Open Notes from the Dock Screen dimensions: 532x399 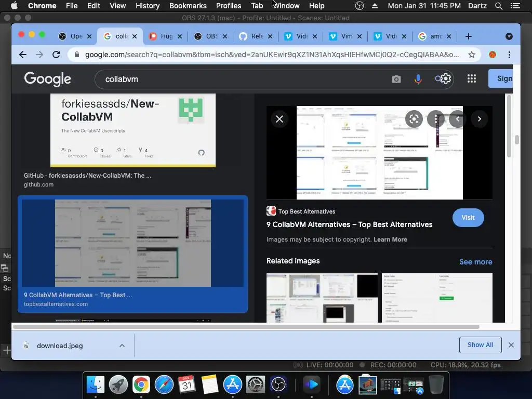click(x=210, y=384)
